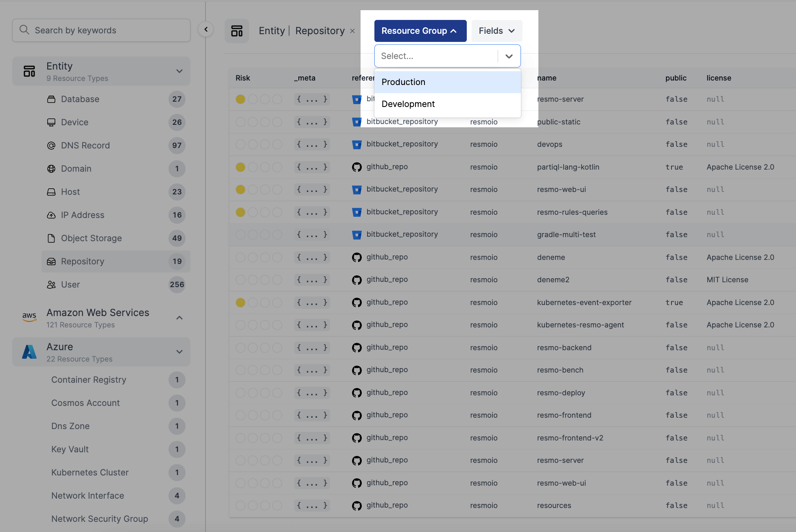Click the Object Storage file icon
This screenshot has height=532, width=796.
tap(52, 238)
